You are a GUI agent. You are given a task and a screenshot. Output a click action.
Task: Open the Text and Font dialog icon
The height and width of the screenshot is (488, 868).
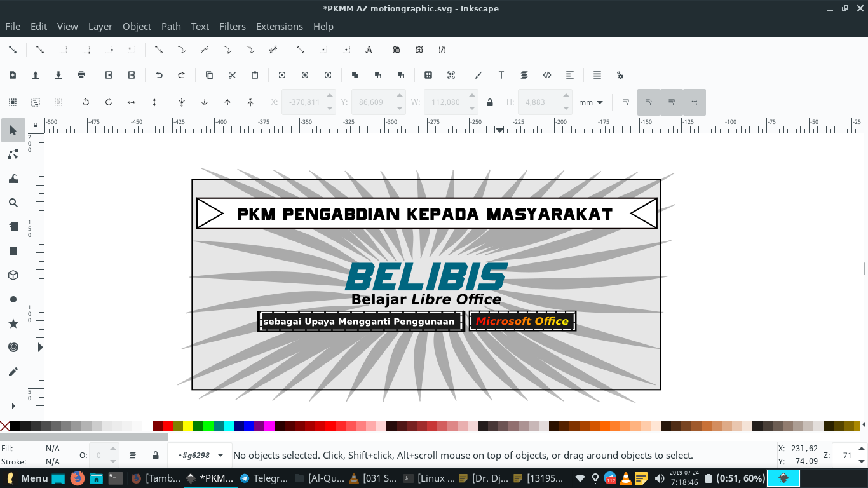(501, 75)
